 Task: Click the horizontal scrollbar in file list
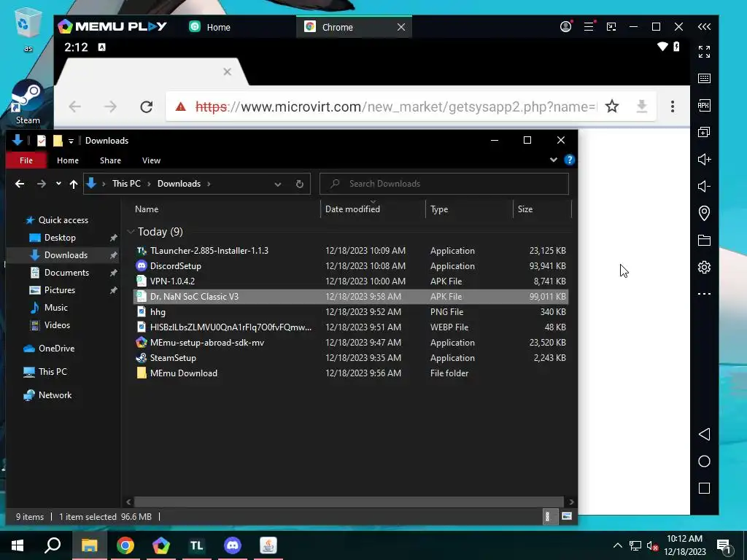(348, 502)
